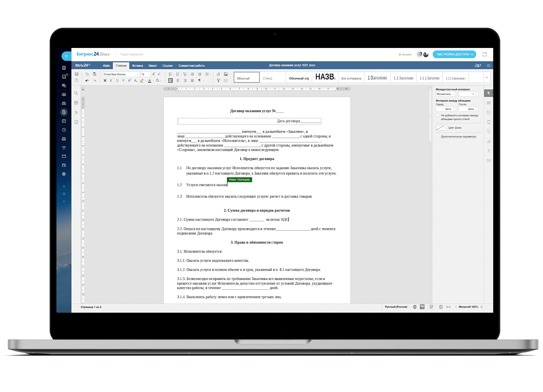The width and height of the screenshot is (543, 392).
Task: Open text art settings in right sidebar
Action: (489, 150)
